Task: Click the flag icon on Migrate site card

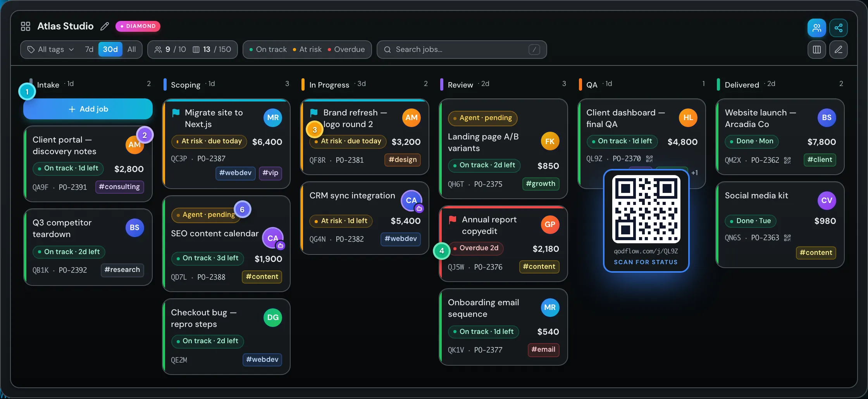Action: coord(176,113)
